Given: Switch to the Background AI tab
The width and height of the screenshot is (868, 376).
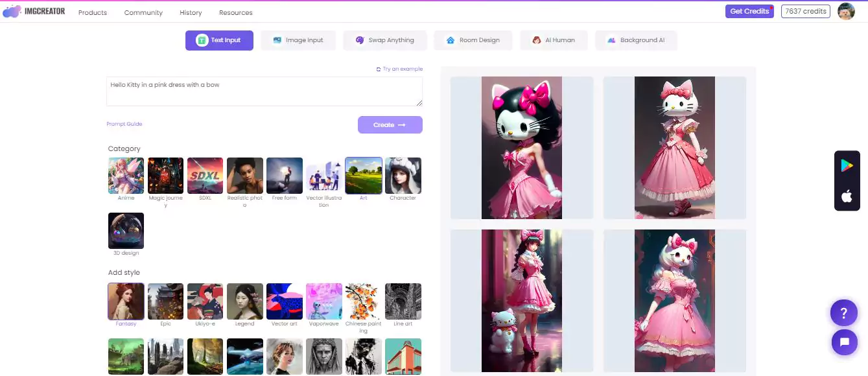Looking at the screenshot, I should point(636,40).
